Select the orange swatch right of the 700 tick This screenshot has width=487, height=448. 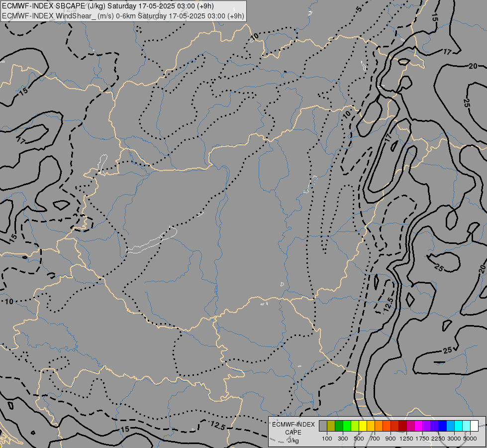[379, 426]
